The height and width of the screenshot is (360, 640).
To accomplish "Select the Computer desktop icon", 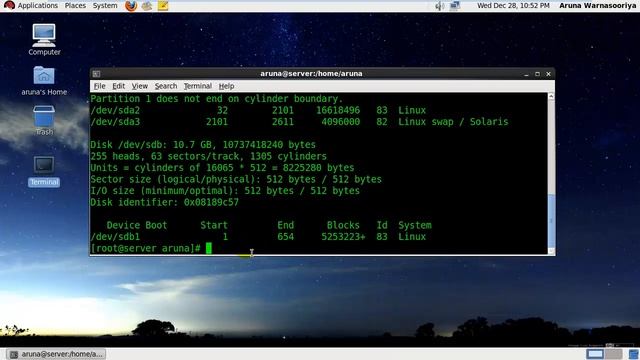I will click(44, 40).
